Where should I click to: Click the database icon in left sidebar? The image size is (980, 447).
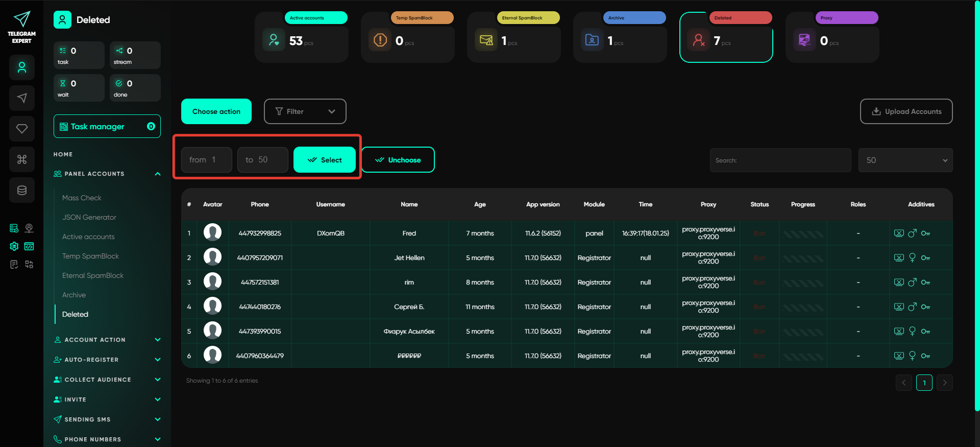click(22, 190)
